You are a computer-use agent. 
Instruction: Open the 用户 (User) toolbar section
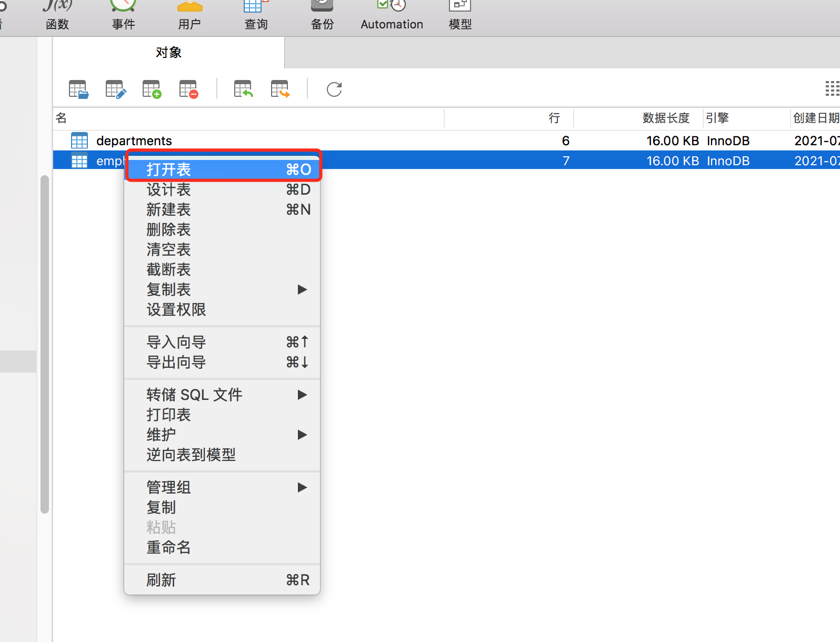(x=189, y=16)
